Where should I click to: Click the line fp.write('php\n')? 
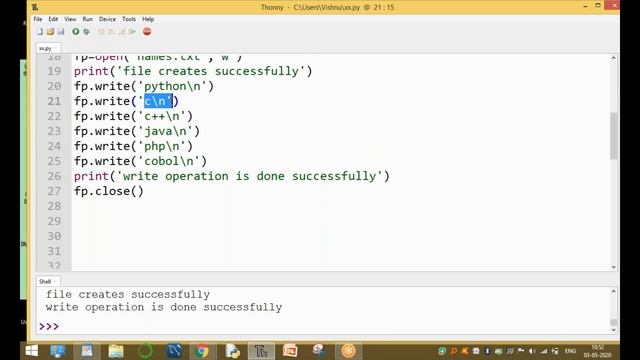[x=133, y=146]
